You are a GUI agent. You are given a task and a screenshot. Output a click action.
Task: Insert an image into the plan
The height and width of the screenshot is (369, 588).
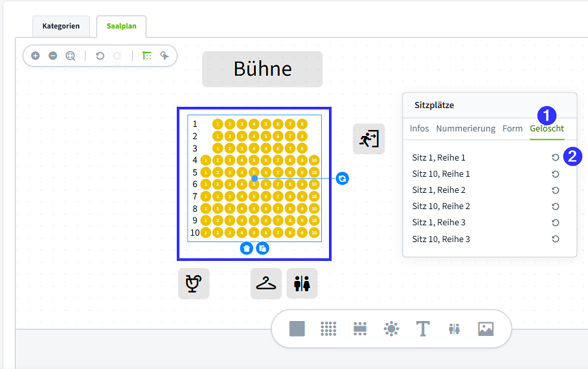(x=486, y=329)
